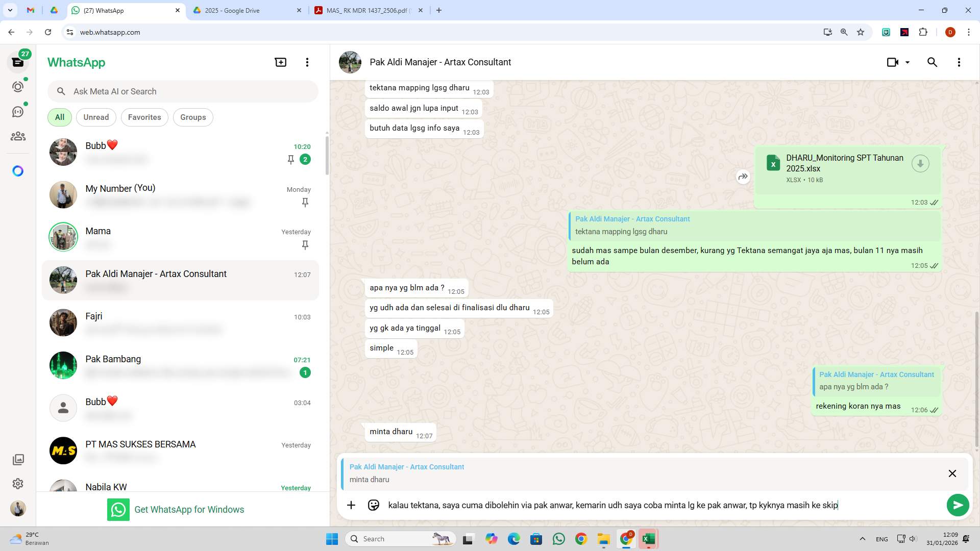
Task: Click the send message button
Action: pos(958,505)
